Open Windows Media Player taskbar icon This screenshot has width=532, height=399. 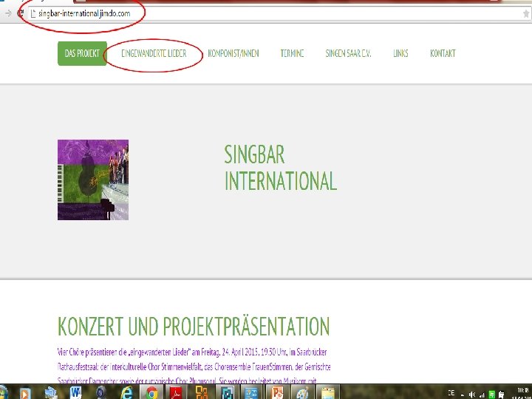pos(25,393)
